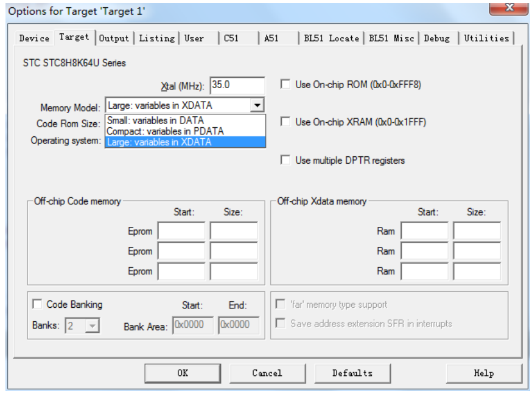Click third Ram Start field
532x396 pixels.
(x=424, y=271)
